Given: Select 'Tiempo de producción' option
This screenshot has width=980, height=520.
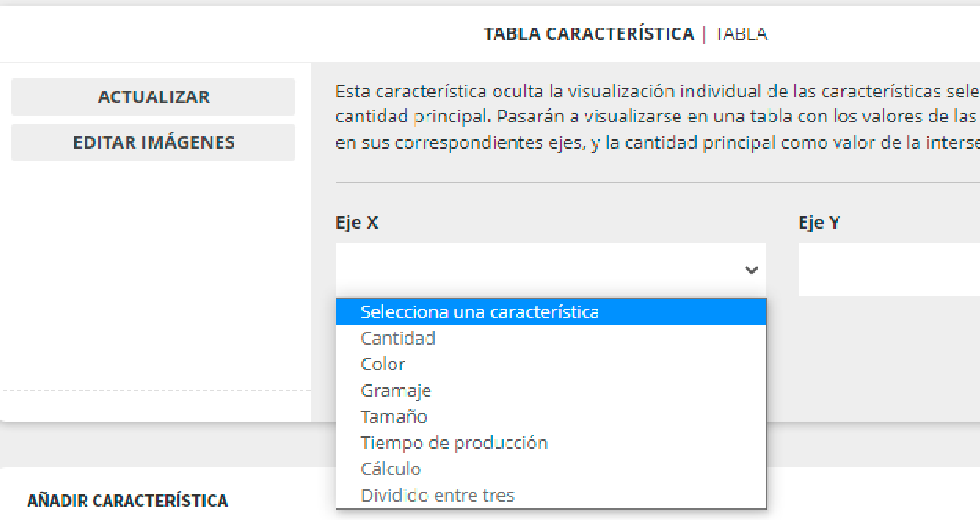Looking at the screenshot, I should pyautogui.click(x=454, y=443).
